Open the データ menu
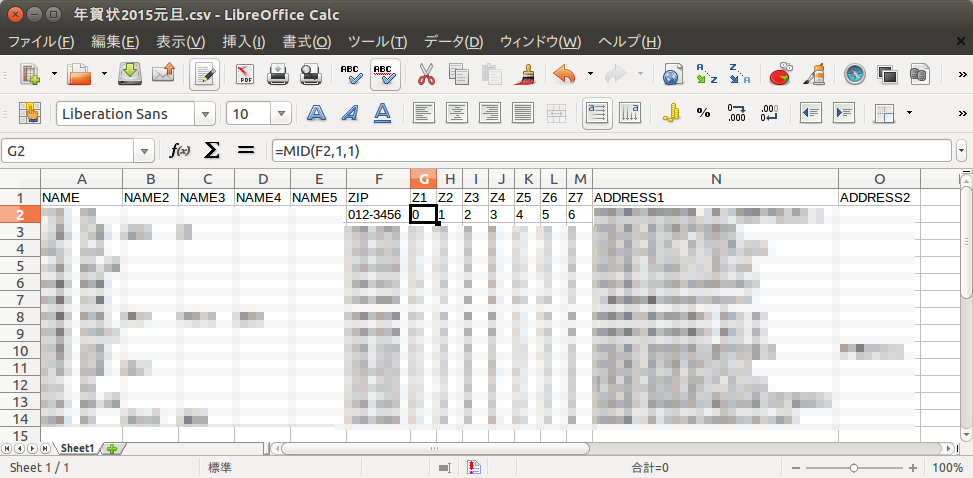This screenshot has height=478, width=973. (x=454, y=42)
